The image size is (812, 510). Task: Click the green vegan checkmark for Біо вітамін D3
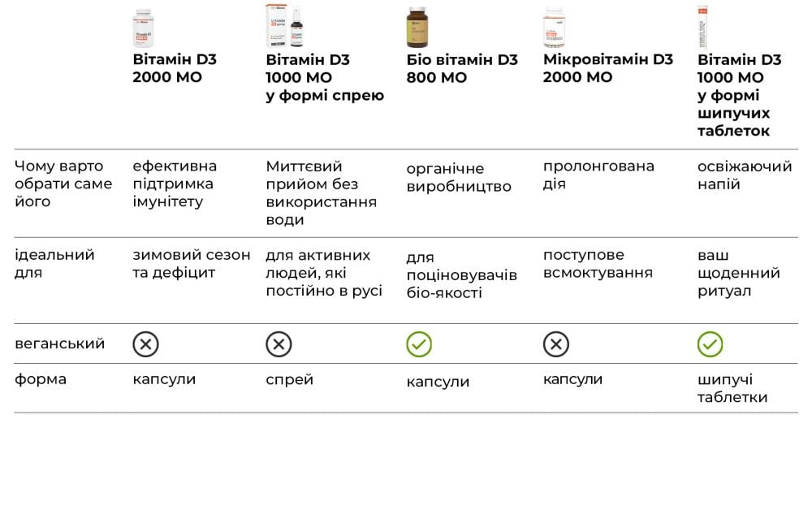pos(419,344)
